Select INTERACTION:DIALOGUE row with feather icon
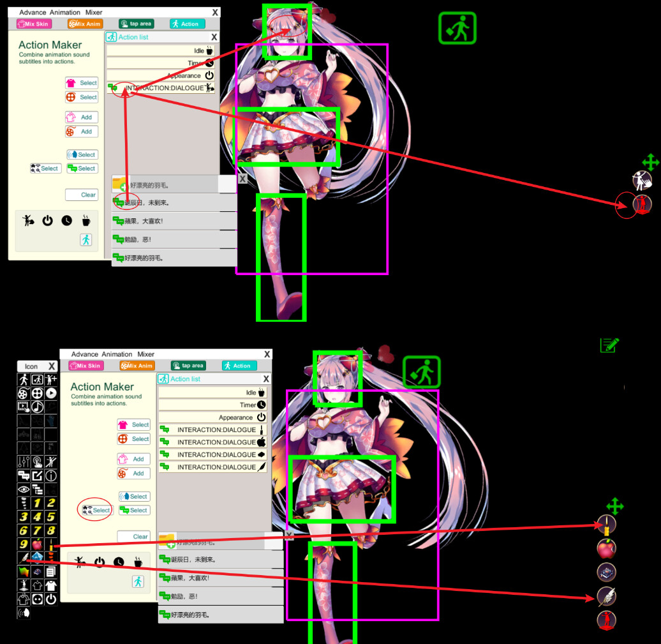The width and height of the screenshot is (661, 644). [x=212, y=467]
